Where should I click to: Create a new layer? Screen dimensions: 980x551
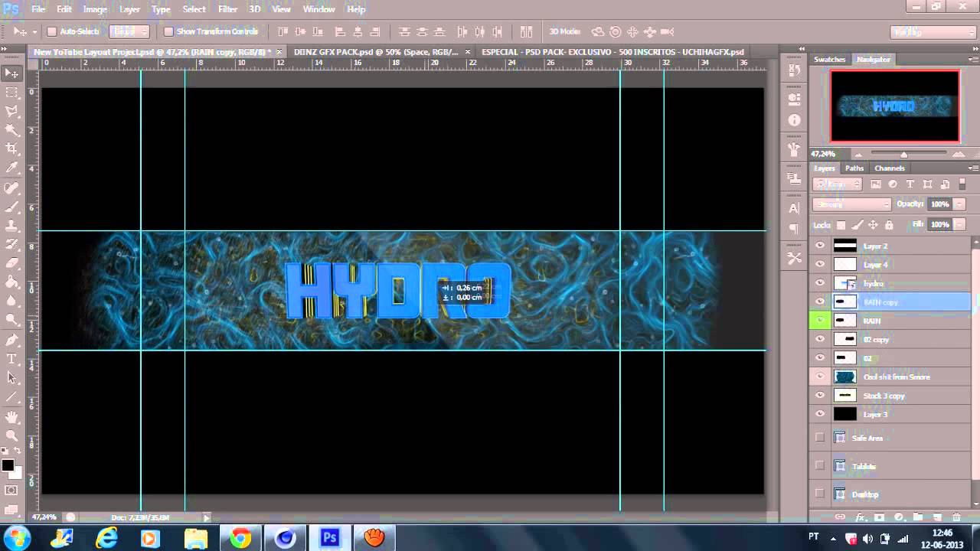[937, 518]
